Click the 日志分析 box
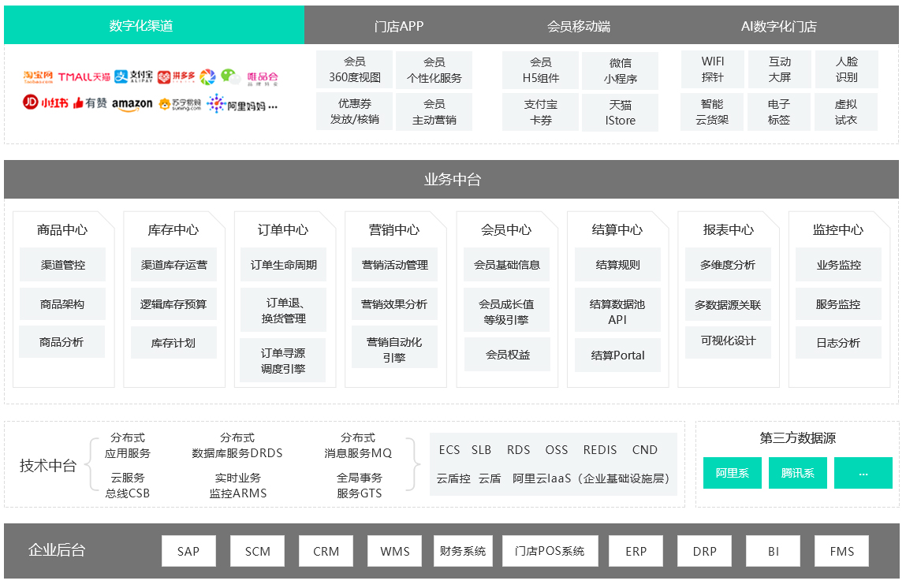This screenshot has height=588, width=906. 838,343
